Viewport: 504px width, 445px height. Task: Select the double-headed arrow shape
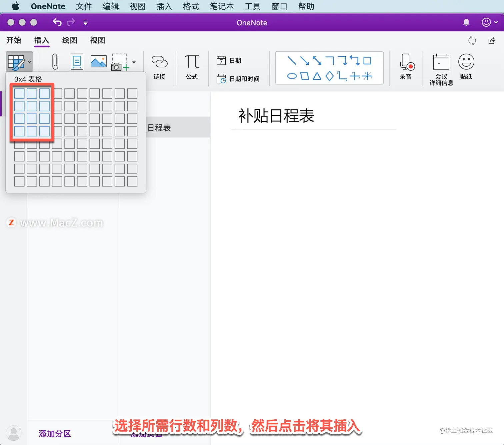click(317, 60)
